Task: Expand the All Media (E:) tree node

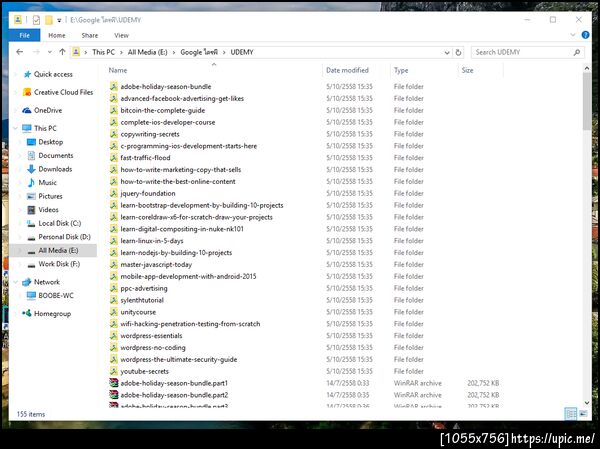Action: (20, 251)
